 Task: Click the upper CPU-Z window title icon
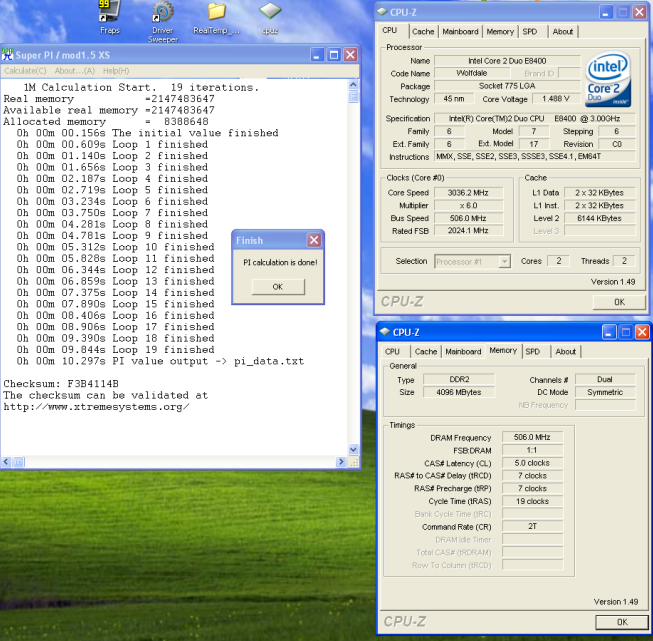(x=382, y=12)
